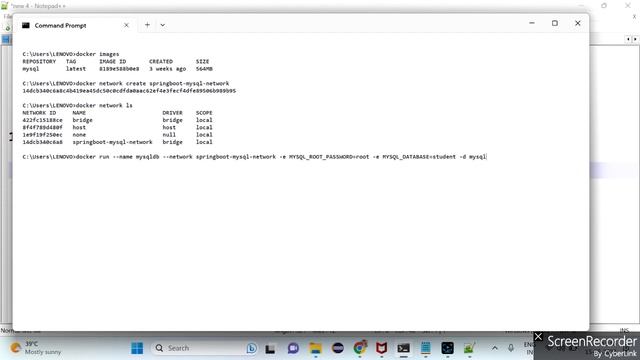The width and height of the screenshot is (640, 360).
Task: Click the 'host' network row
Action: (x=118, y=127)
